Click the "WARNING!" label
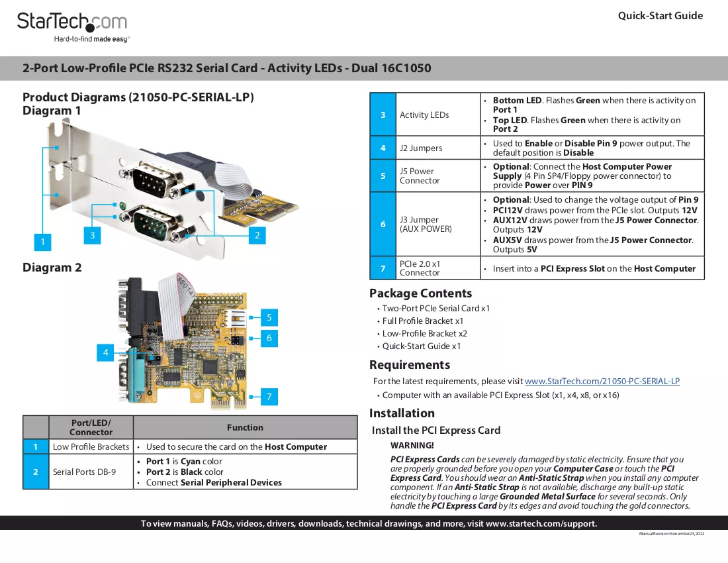 click(412, 446)
